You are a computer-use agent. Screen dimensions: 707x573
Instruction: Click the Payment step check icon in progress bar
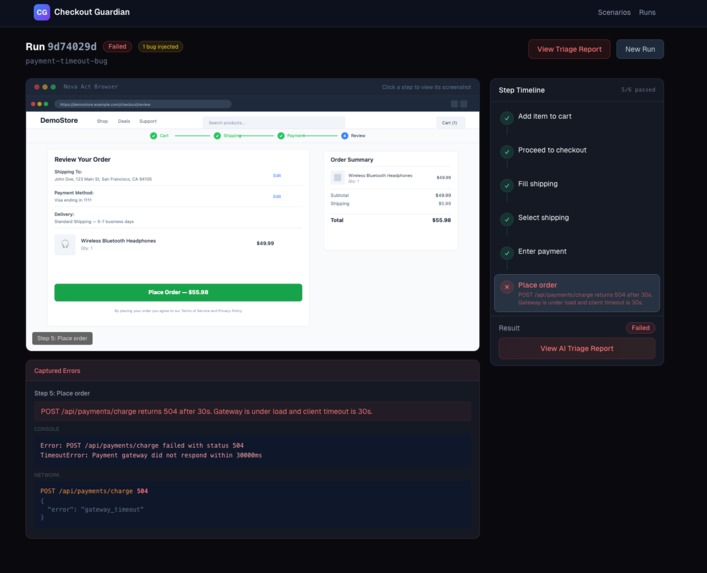281,136
